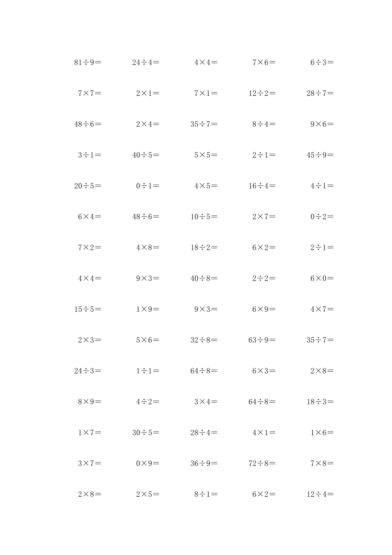Viewport: 392px width, 555px height.
Task: Click the 28÷7= problem
Action: (x=320, y=93)
